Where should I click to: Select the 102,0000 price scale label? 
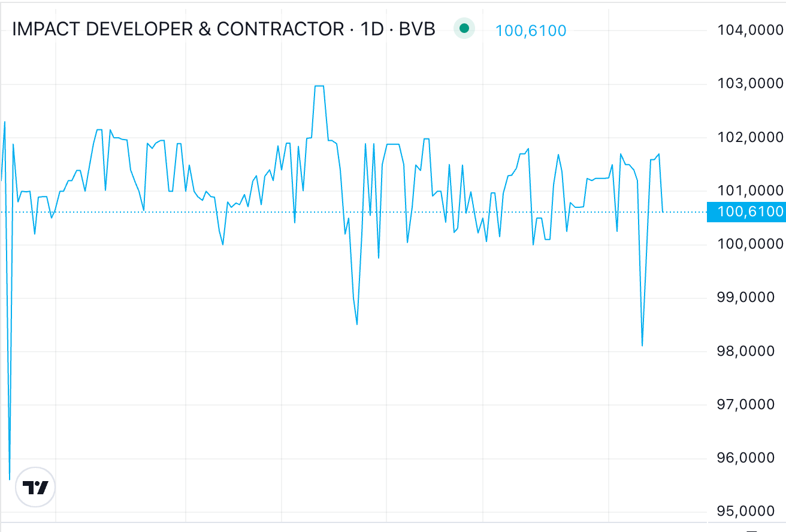pyautogui.click(x=750, y=137)
